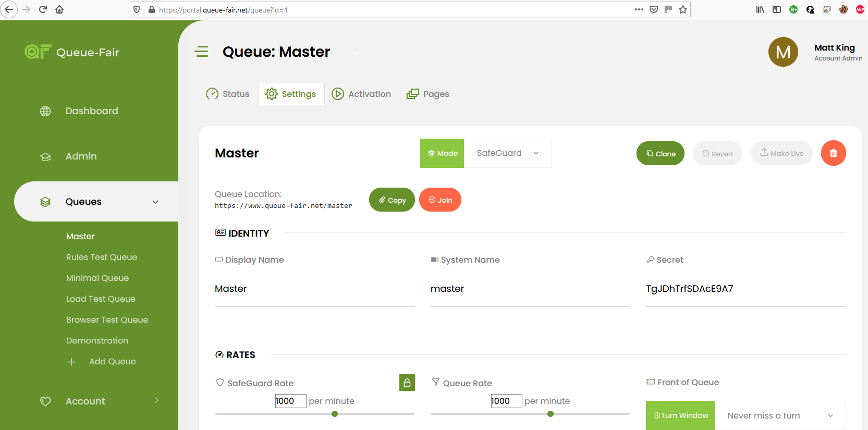Screen dimensions: 868x430
Task: Copy the queue location URL
Action: (x=392, y=200)
